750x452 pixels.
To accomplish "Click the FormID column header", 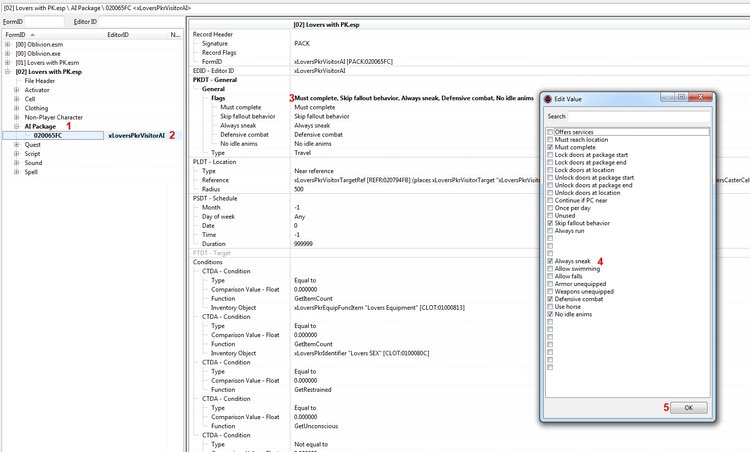I will point(53,35).
